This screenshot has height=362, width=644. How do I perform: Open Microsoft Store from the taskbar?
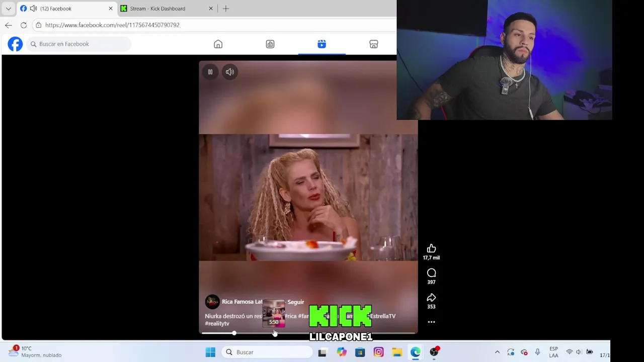(x=360, y=352)
